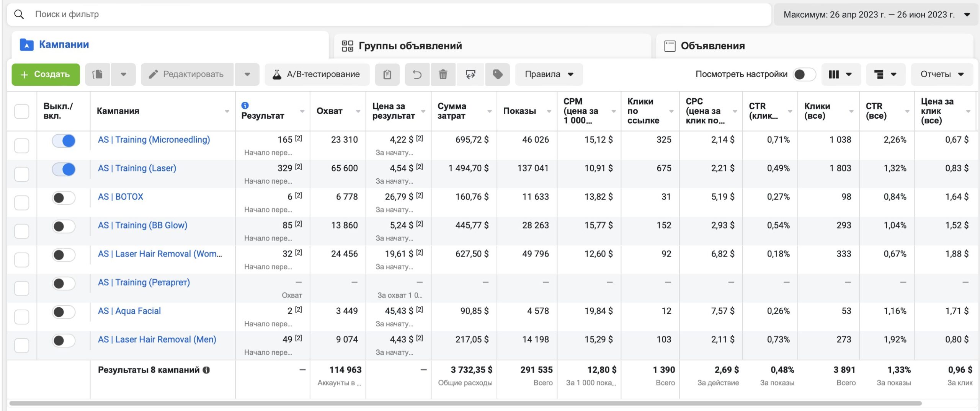Open the Сумма затрат column sort arrow
This screenshot has width=980, height=411.
(489, 111)
